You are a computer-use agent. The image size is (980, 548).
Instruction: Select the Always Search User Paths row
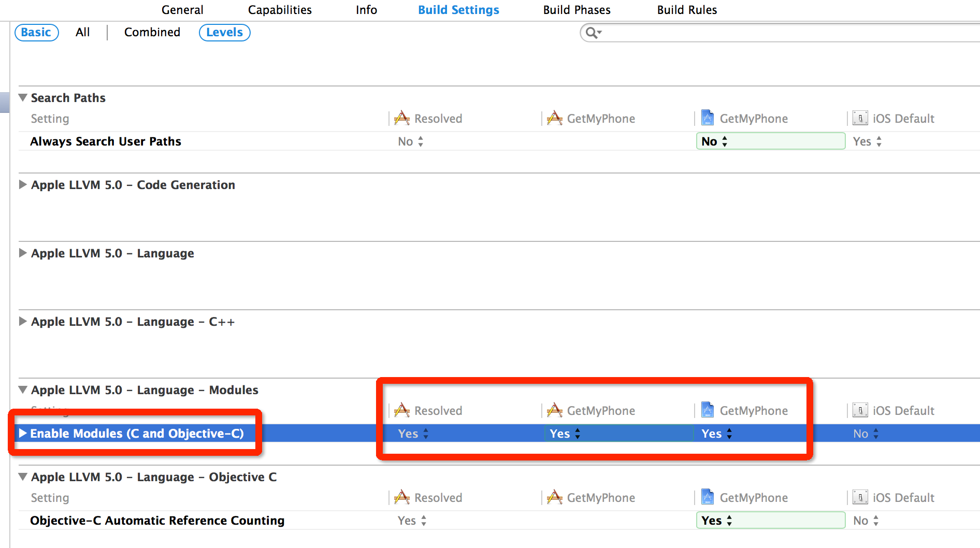coord(499,141)
